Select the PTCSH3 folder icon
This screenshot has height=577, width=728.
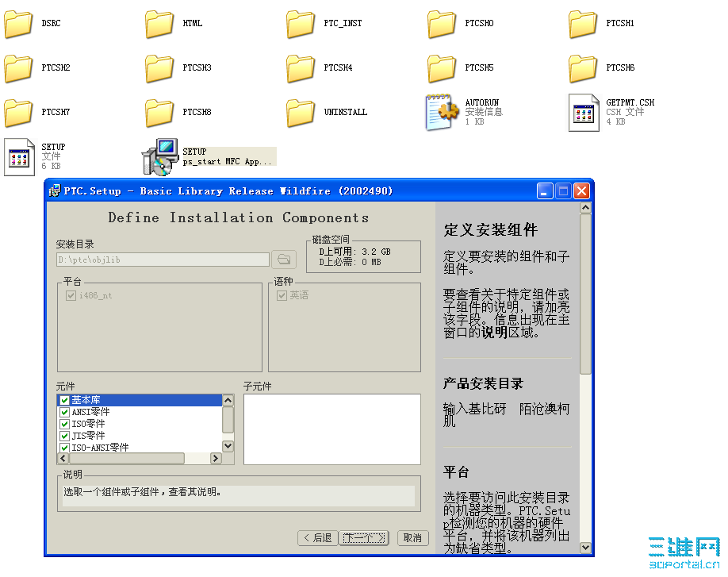click(159, 68)
